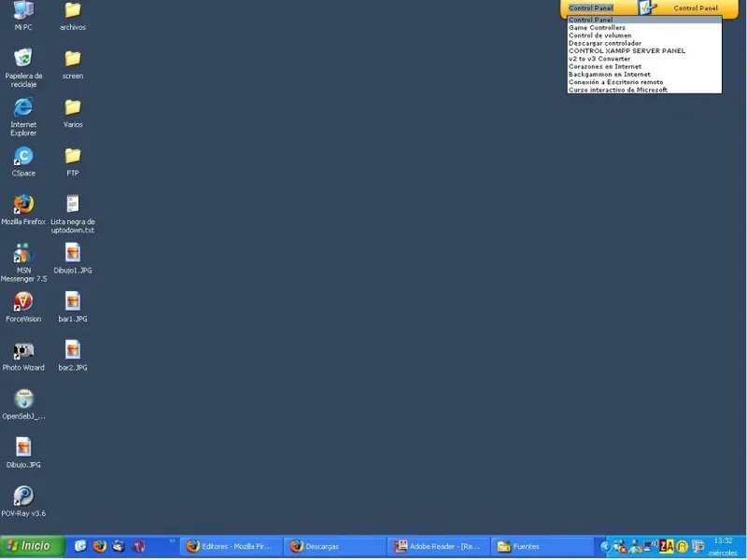This screenshot has height=560, width=747.
Task: Open the FTP folder
Action: [x=73, y=161]
